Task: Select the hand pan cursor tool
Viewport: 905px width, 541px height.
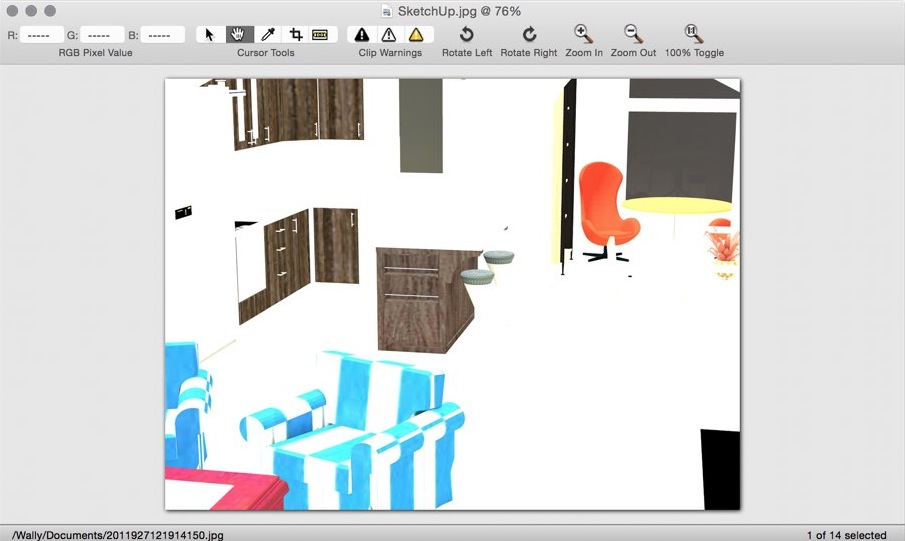Action: [238, 35]
